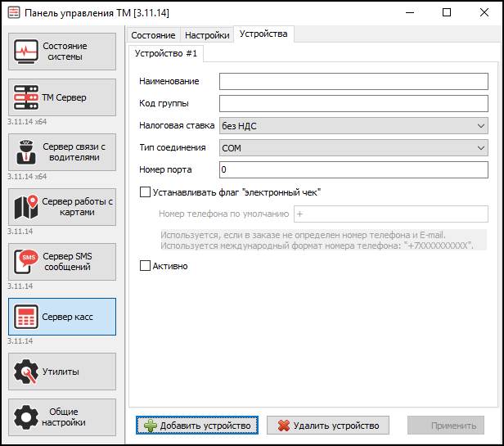Switch to the Состояние tab

click(x=153, y=35)
